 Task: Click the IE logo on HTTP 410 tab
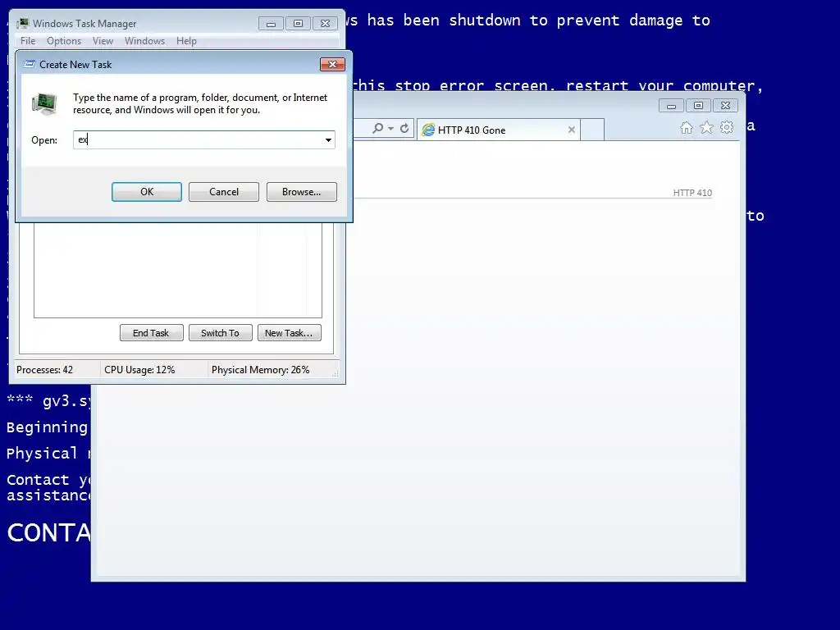(428, 130)
